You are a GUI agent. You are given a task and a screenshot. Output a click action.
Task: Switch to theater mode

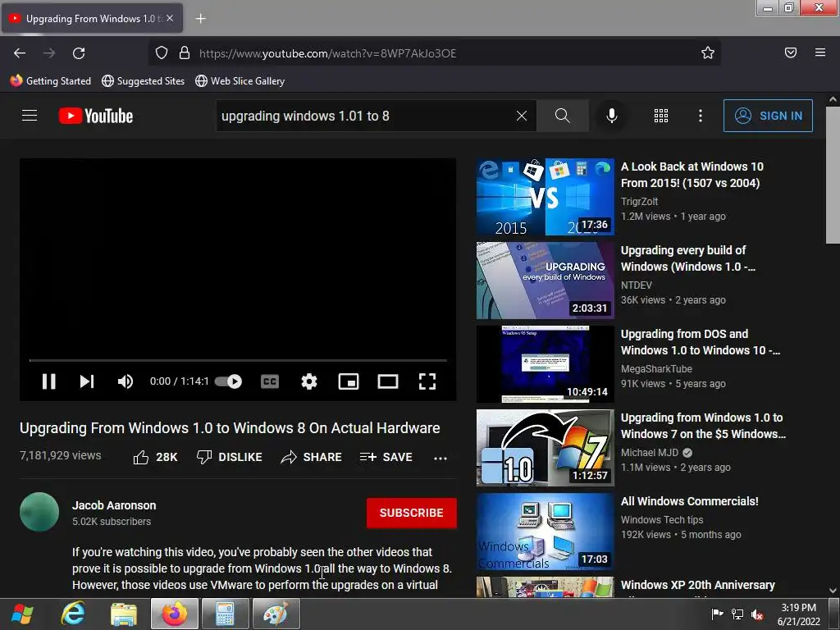388,381
